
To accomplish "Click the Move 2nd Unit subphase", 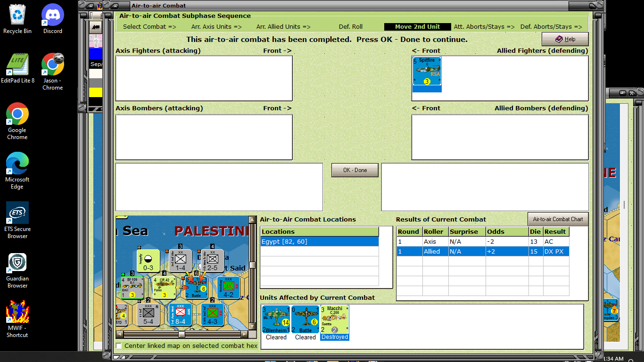I will [x=417, y=27].
